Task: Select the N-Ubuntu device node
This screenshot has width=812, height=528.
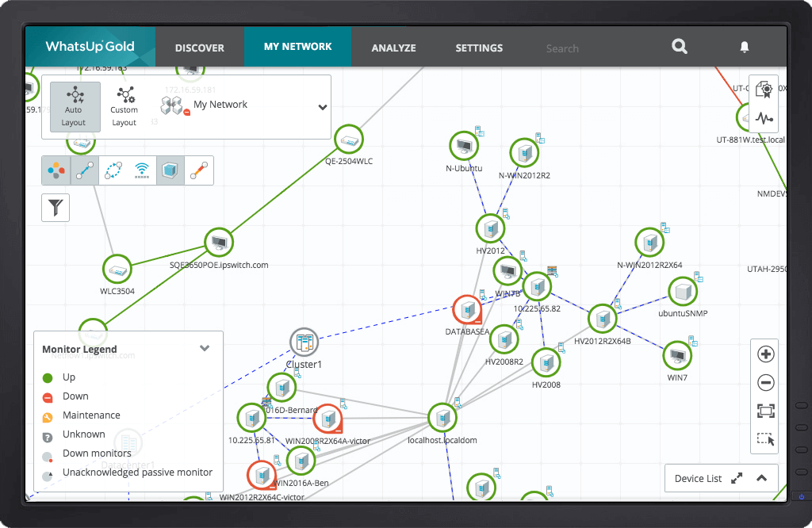Action: pos(464,146)
